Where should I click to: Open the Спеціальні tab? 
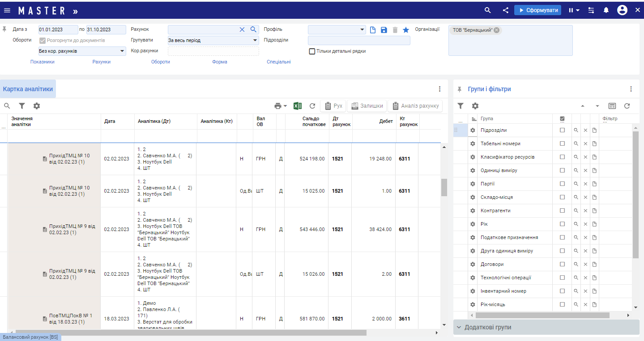[279, 62]
